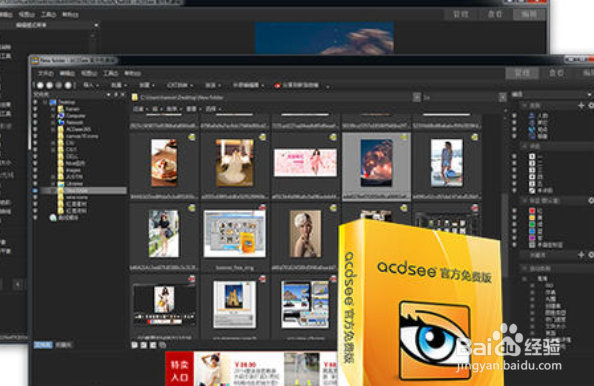Click the ACDSee app icon in the front window title bar
The image size is (594, 386).
click(x=35, y=61)
